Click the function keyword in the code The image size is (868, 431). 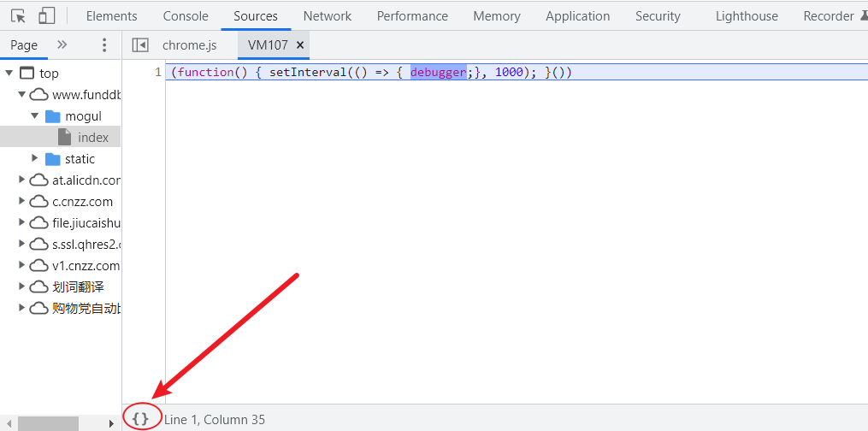(206, 73)
